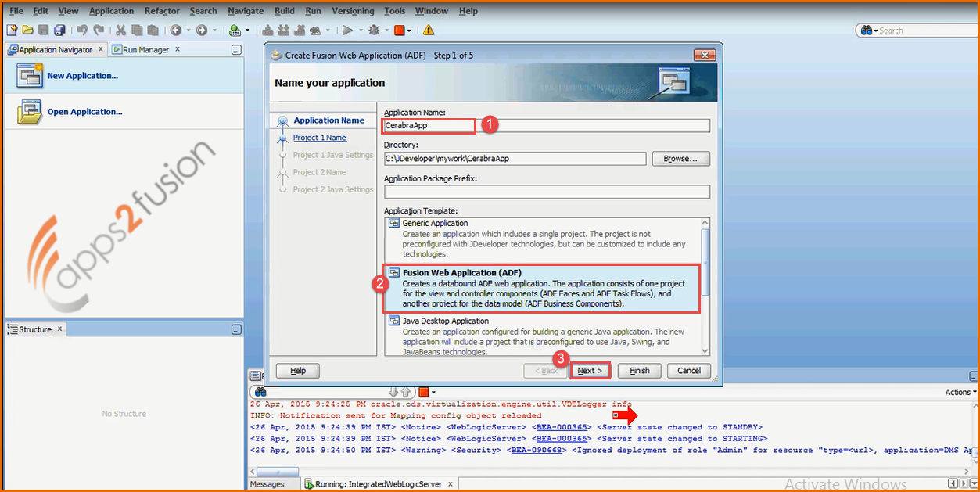Select Java Desktop Application template
The width and height of the screenshot is (980, 492).
tap(543, 336)
